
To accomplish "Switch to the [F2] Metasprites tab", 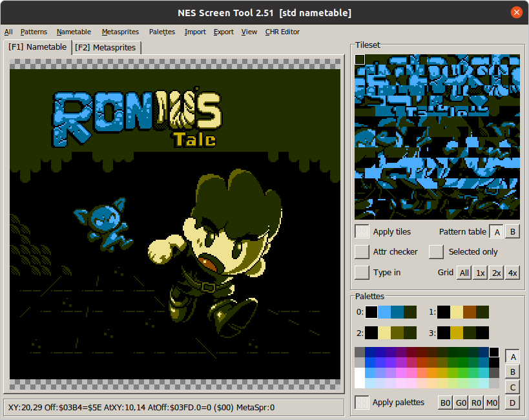I will [x=105, y=48].
